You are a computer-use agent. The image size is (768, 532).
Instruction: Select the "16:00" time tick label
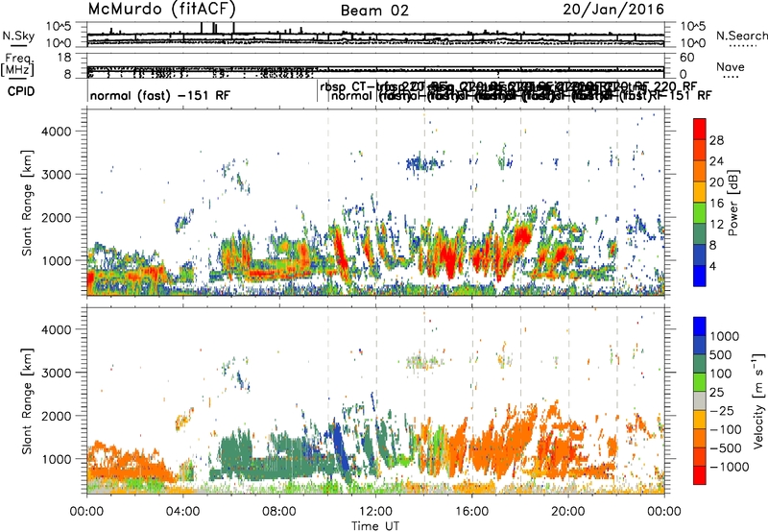click(x=471, y=512)
